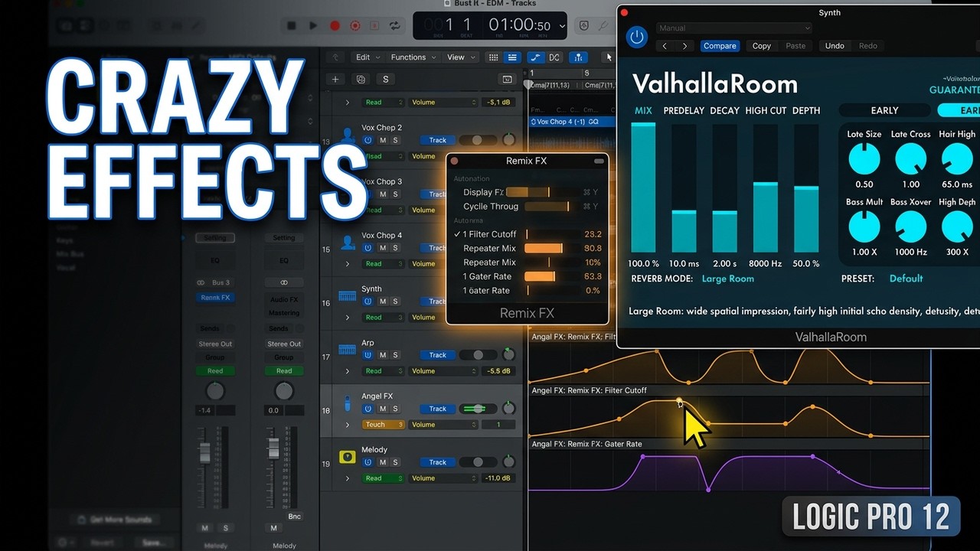Switch to list view icon
980x551 pixels.
(512, 57)
